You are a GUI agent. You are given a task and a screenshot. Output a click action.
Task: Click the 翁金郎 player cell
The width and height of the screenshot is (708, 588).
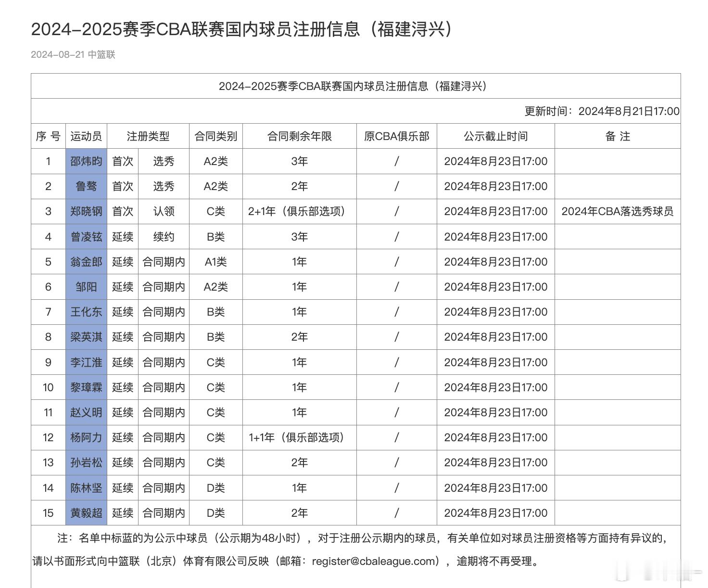tap(86, 261)
